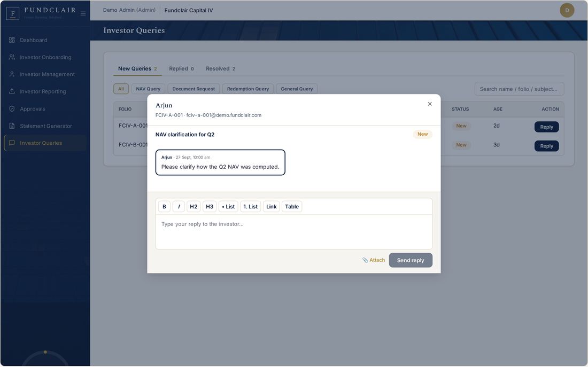The height and width of the screenshot is (367, 588).
Task: Click the Demo Admin (Admin) label
Action: (129, 10)
